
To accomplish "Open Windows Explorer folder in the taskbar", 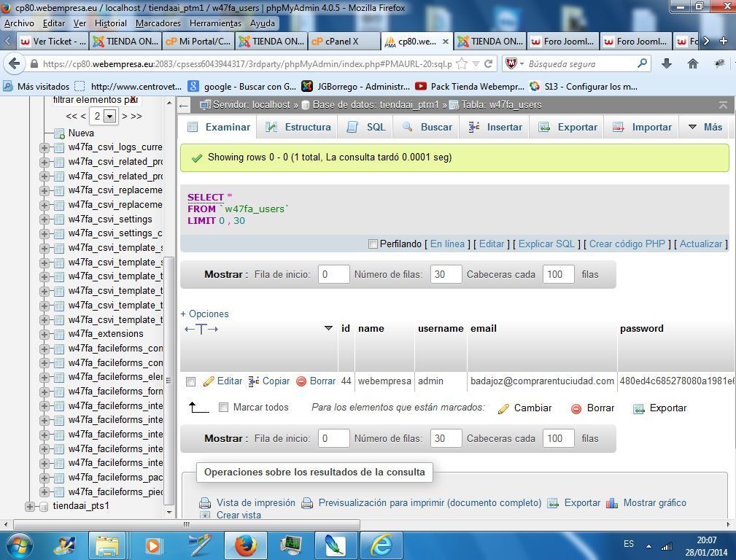I will click(x=107, y=546).
